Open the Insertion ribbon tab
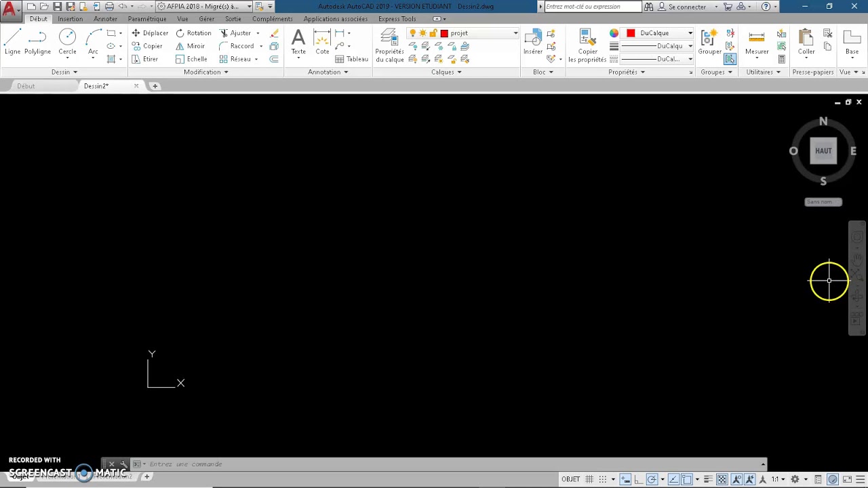This screenshot has height=488, width=868. click(x=70, y=19)
